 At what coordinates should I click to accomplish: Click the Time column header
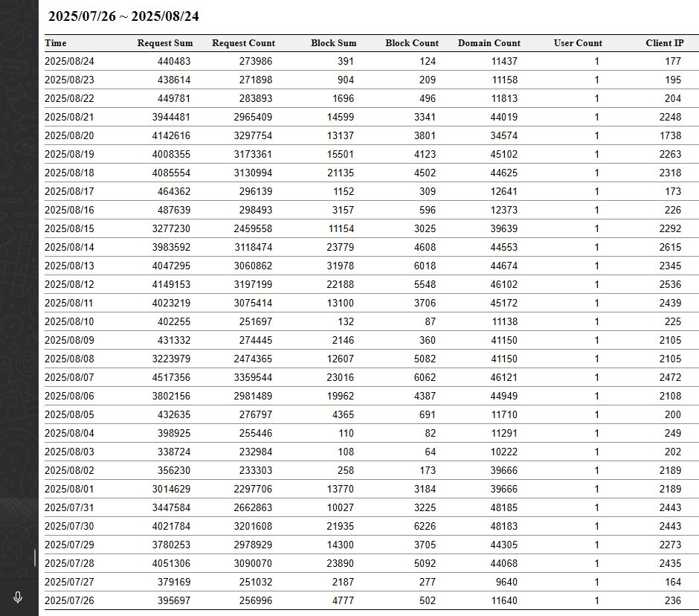56,43
